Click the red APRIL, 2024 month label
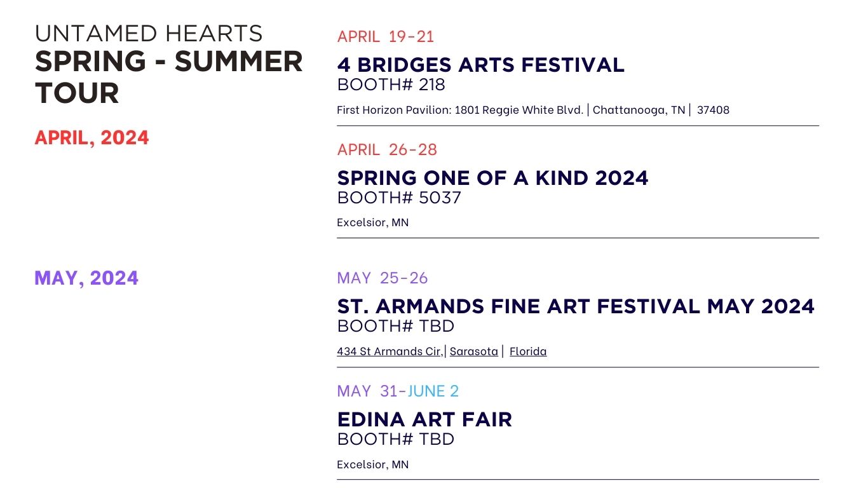Screen dimensions: 868x488 click(x=92, y=137)
